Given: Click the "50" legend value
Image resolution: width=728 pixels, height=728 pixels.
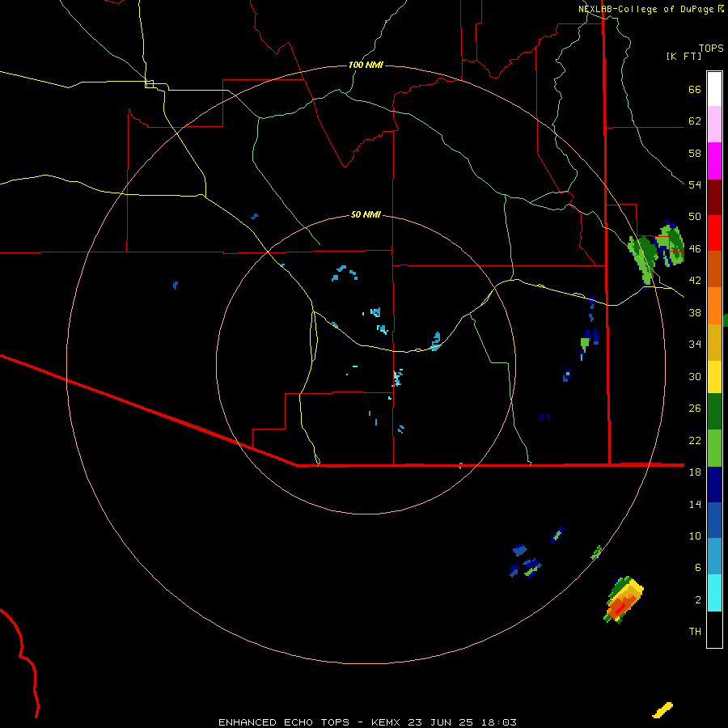Looking at the screenshot, I should click(x=695, y=217).
